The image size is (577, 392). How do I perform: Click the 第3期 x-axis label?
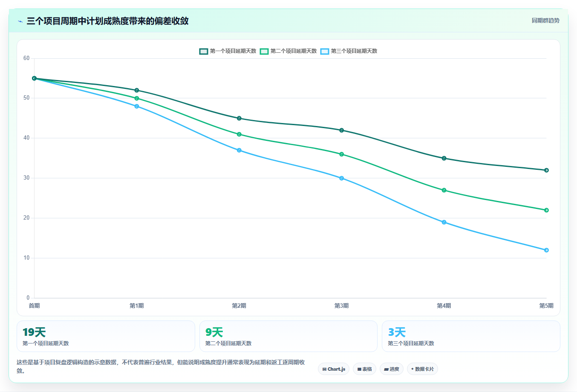pyautogui.click(x=342, y=306)
